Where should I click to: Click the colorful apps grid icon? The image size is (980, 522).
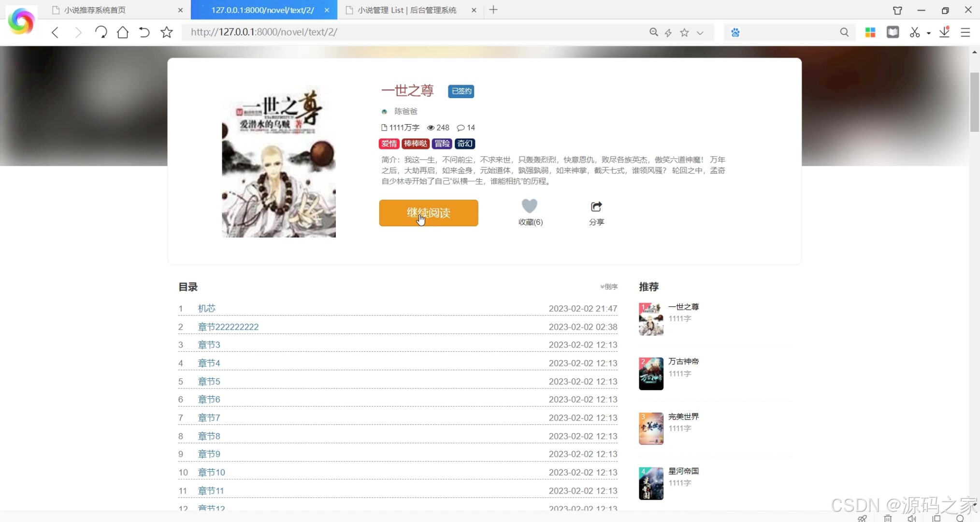pyautogui.click(x=870, y=32)
